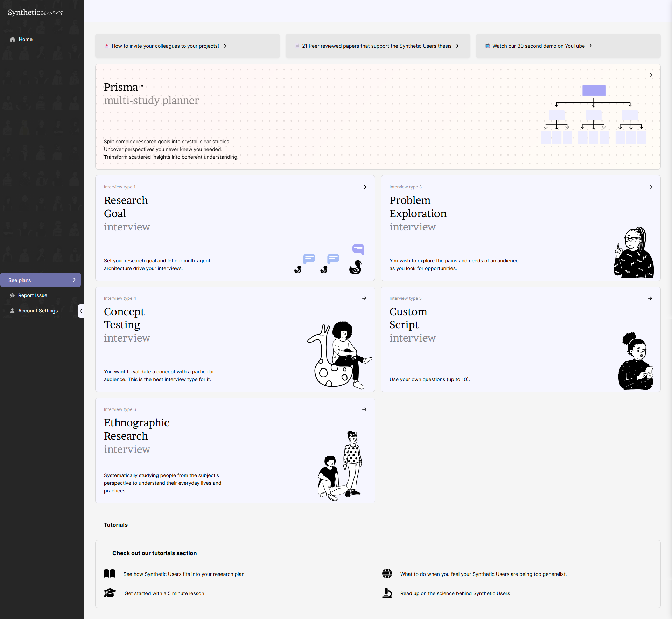Click arrow on Concept Testing interview card
672x620 pixels.
coord(364,298)
